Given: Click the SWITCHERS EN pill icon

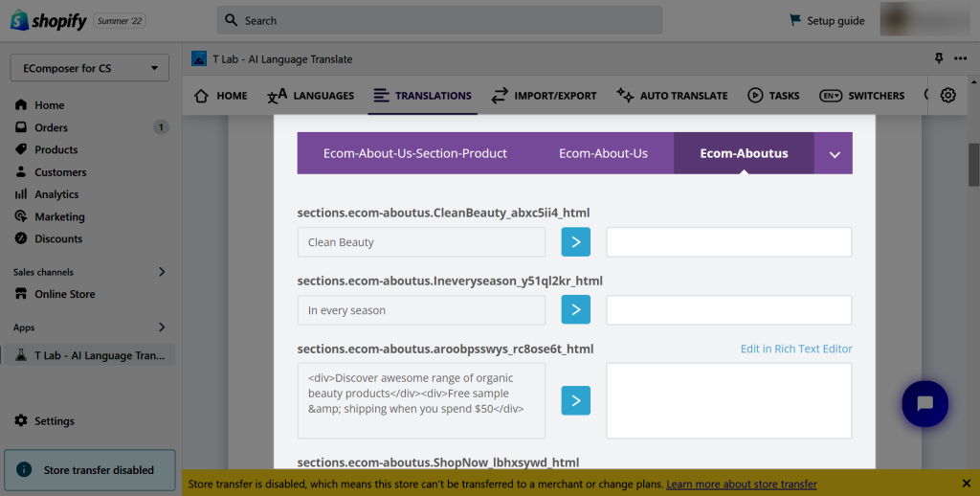Looking at the screenshot, I should tap(831, 96).
